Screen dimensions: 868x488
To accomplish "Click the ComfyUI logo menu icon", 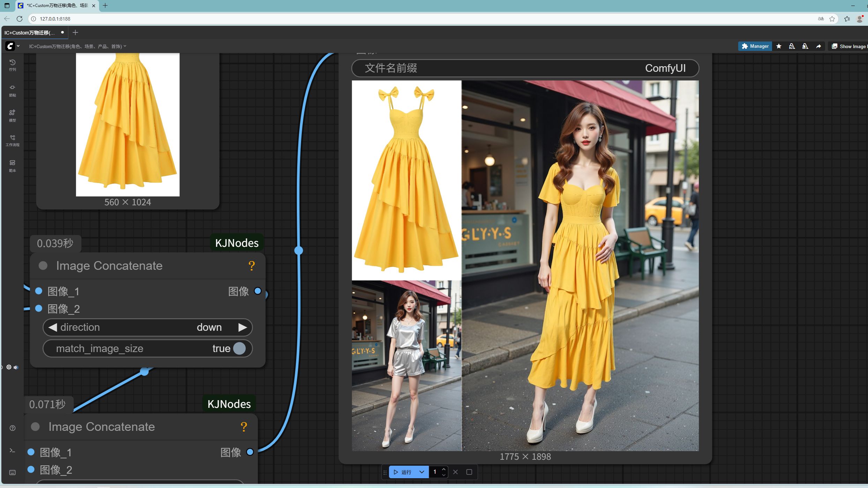I will pyautogui.click(x=10, y=46).
